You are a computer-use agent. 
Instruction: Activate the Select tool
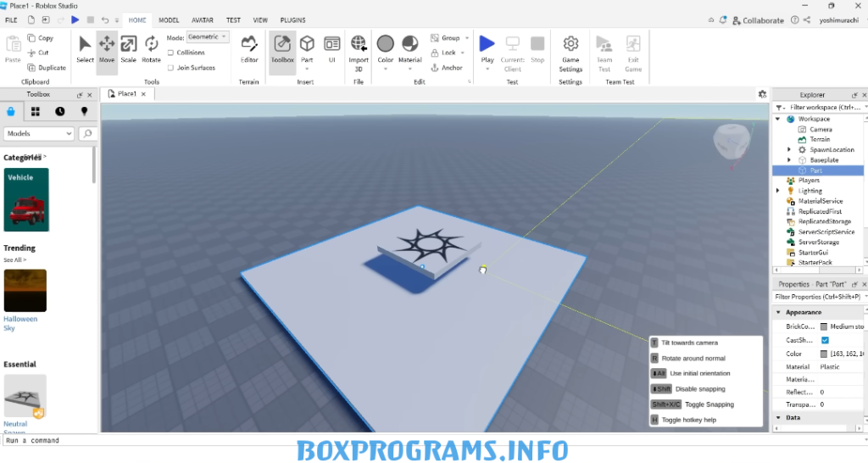coord(85,50)
